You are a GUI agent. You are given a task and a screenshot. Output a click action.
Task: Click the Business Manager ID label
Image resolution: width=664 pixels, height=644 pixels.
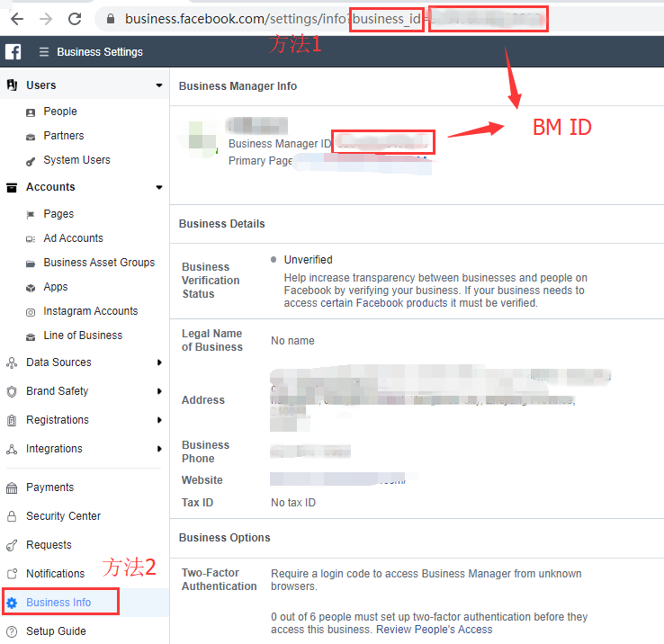click(280, 144)
